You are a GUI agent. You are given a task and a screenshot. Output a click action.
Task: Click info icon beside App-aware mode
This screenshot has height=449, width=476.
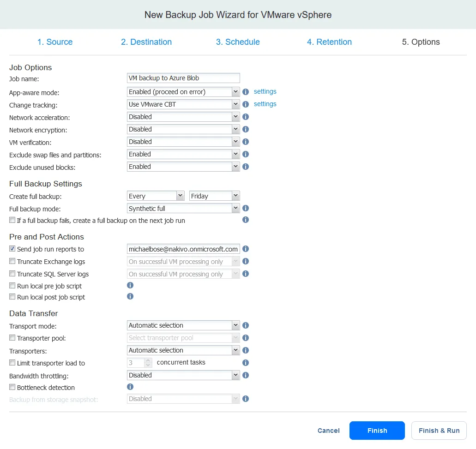[246, 92]
